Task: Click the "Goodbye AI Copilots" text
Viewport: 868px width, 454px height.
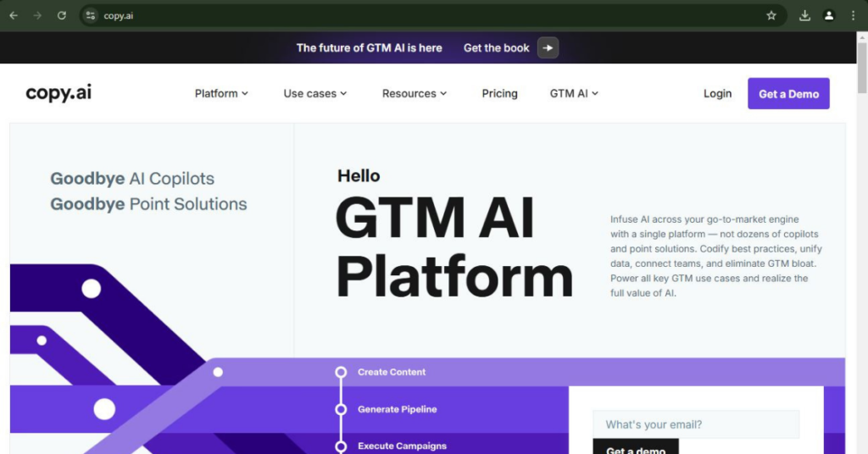Action: pyautogui.click(x=132, y=179)
